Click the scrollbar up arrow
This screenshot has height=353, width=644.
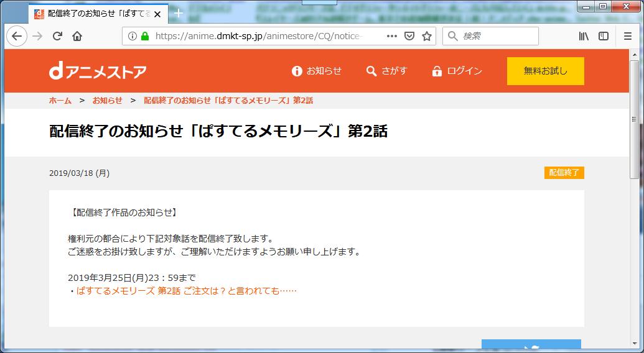click(634, 54)
